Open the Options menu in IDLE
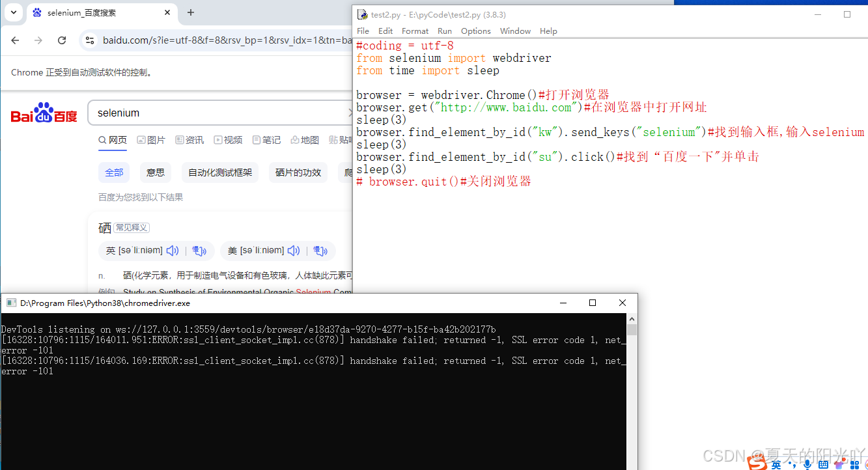 pyautogui.click(x=476, y=31)
